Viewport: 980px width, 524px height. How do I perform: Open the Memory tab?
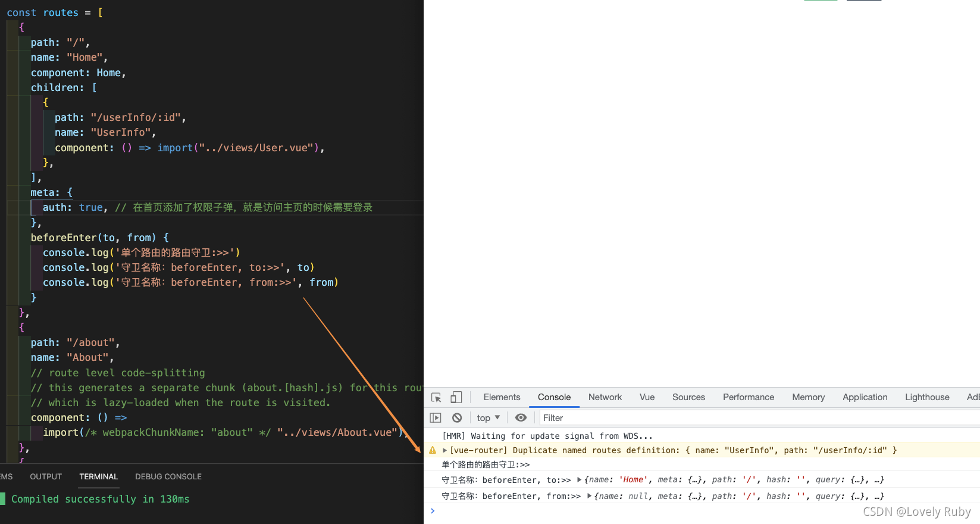click(808, 397)
